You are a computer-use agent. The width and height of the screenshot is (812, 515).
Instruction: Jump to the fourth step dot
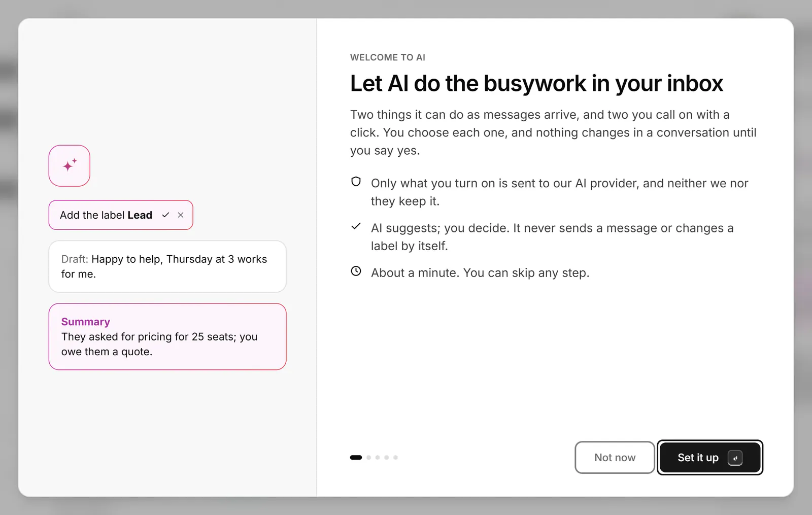click(387, 458)
